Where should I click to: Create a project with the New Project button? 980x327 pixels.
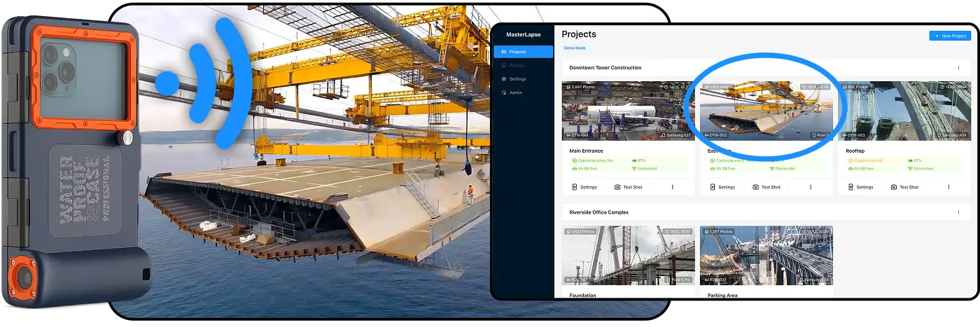tap(950, 36)
